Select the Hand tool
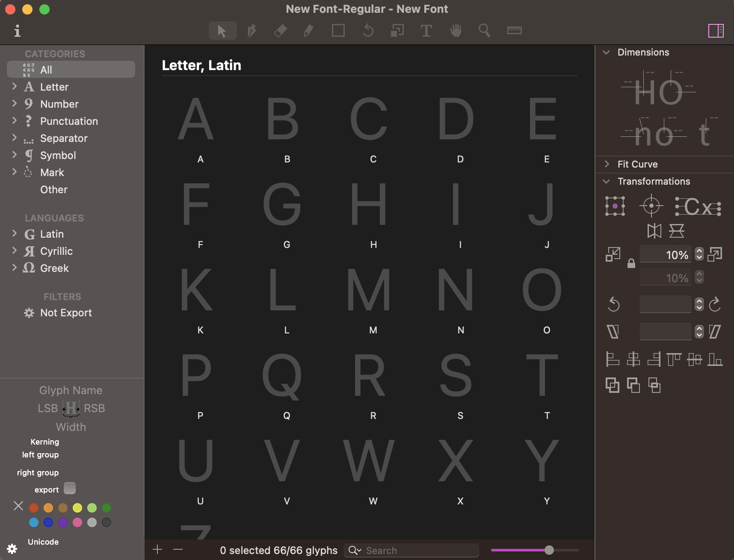The width and height of the screenshot is (734, 560). tap(456, 31)
